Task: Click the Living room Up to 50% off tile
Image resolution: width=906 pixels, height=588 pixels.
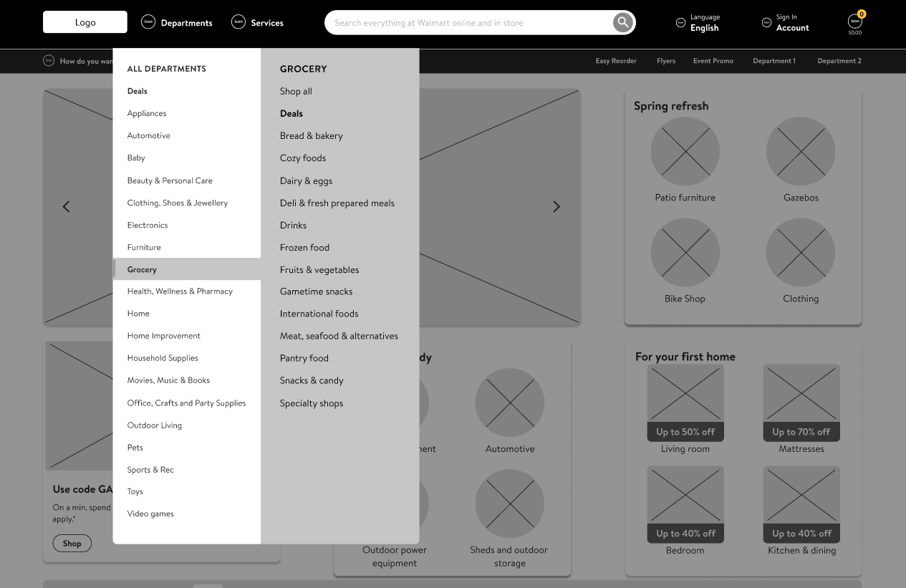Action: (685, 403)
